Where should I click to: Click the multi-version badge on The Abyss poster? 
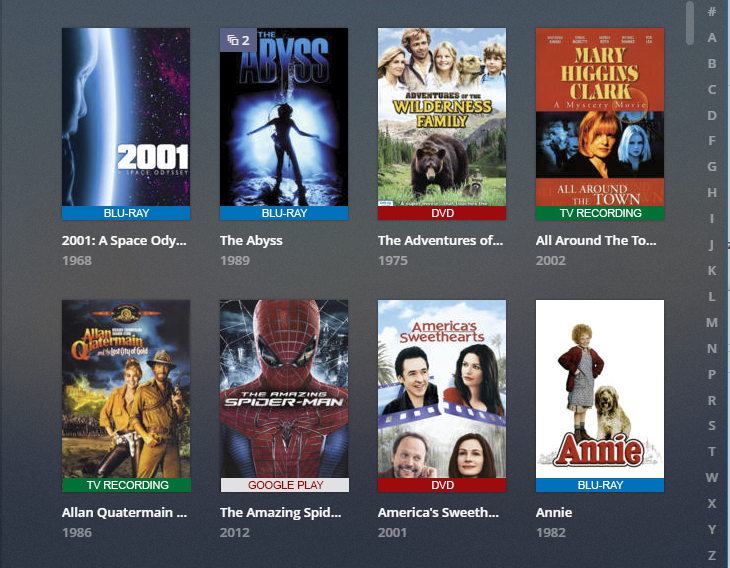point(238,40)
